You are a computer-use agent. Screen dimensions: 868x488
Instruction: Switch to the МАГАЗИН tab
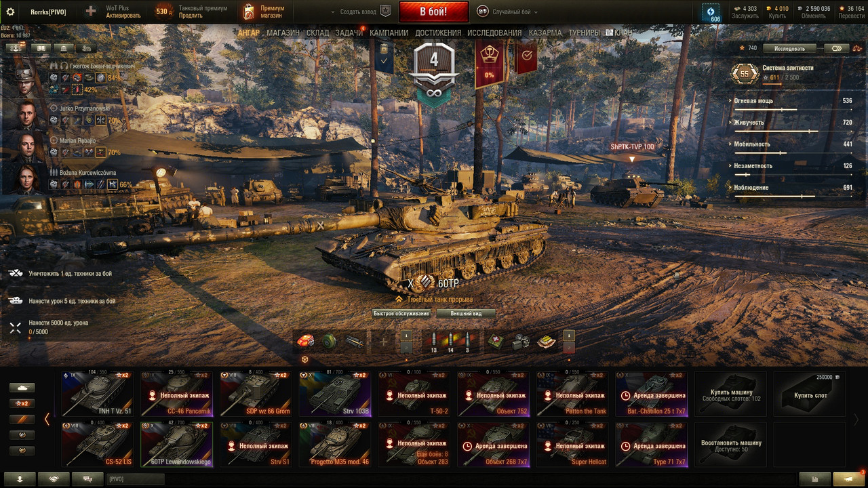(283, 33)
